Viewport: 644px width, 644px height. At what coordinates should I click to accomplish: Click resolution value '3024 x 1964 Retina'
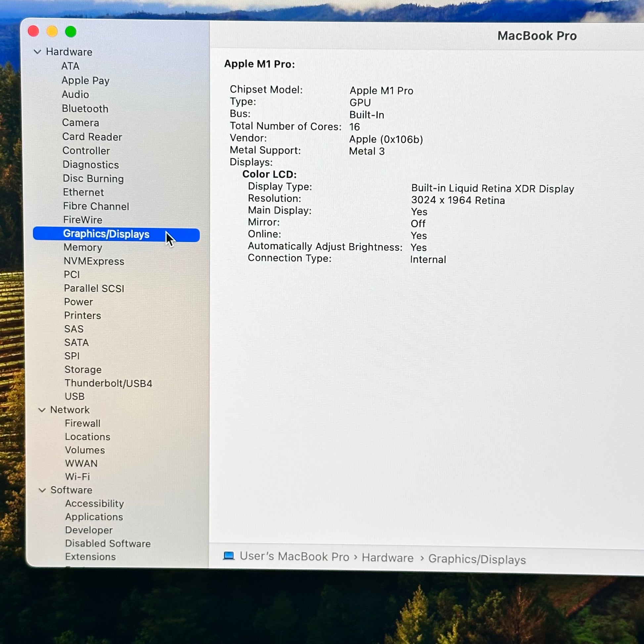coord(458,200)
